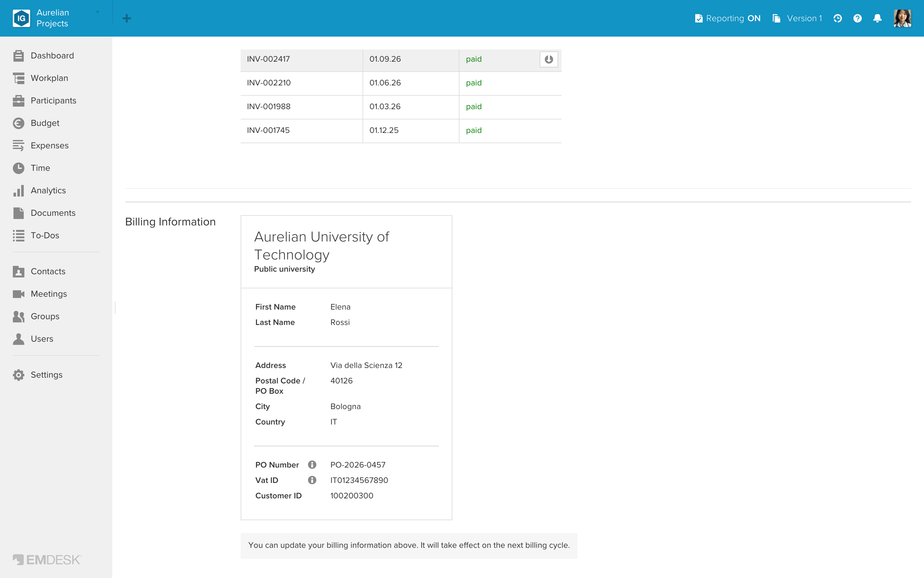The width and height of the screenshot is (924, 578).
Task: Download invoice INV-002417
Action: 549,59
